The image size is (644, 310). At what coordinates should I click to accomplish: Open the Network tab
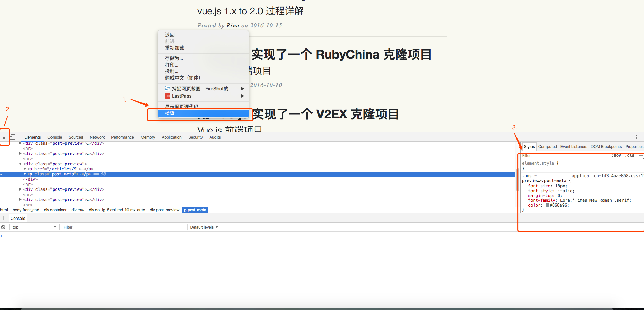coord(97,137)
